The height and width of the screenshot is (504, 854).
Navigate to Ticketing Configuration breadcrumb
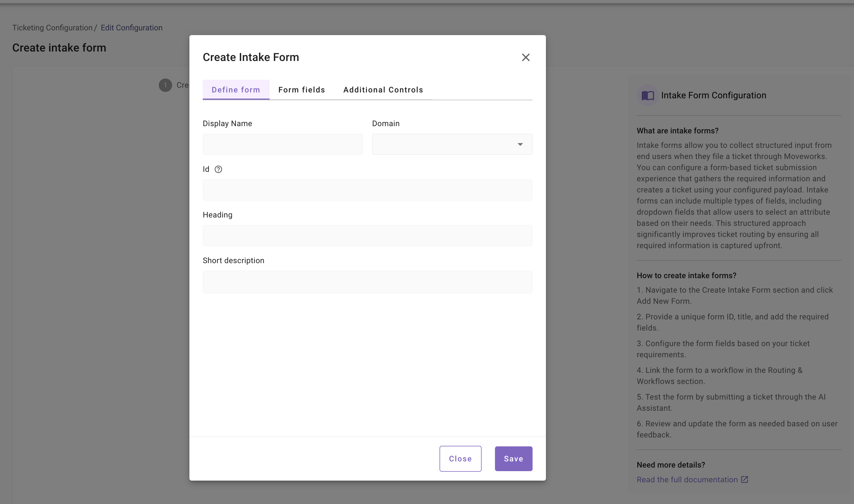click(52, 28)
